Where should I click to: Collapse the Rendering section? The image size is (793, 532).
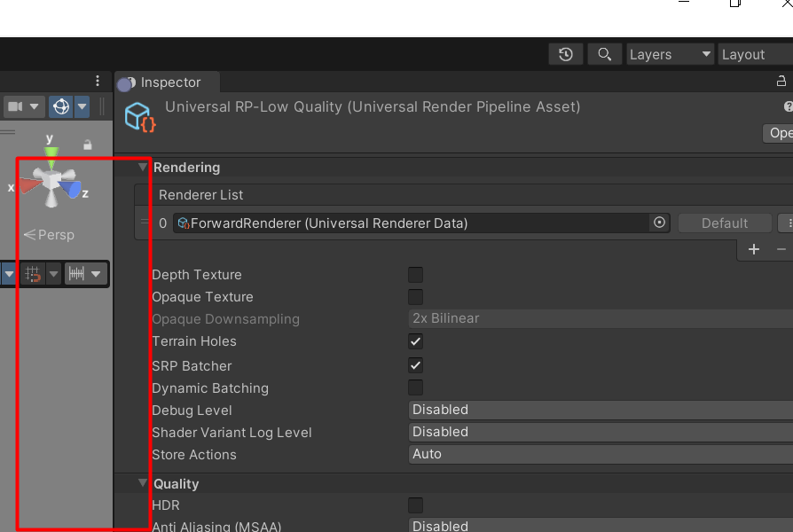(x=143, y=167)
